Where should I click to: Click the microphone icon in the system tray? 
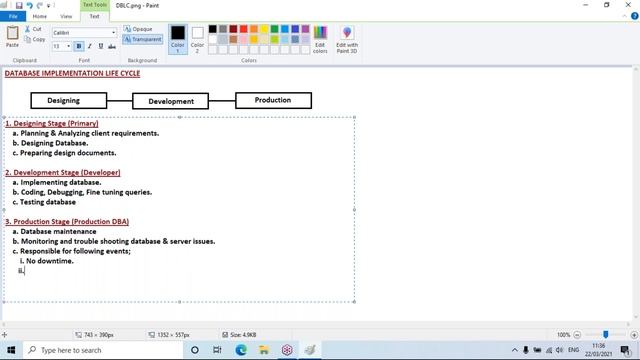[526, 350]
